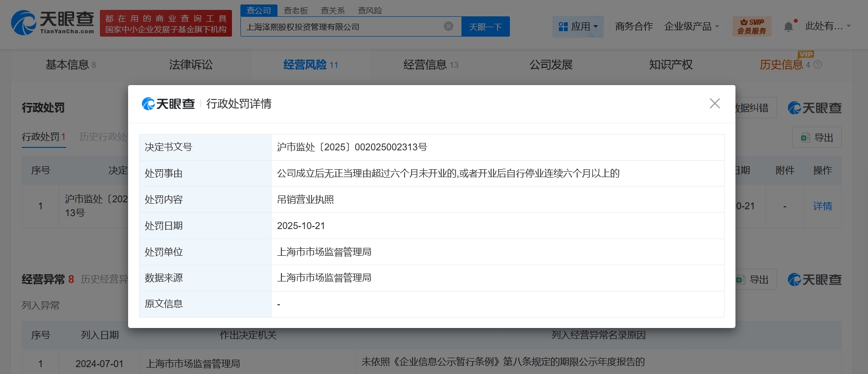Switch to the 查老板 search tab
This screenshot has width=868, height=374.
pos(296,10)
